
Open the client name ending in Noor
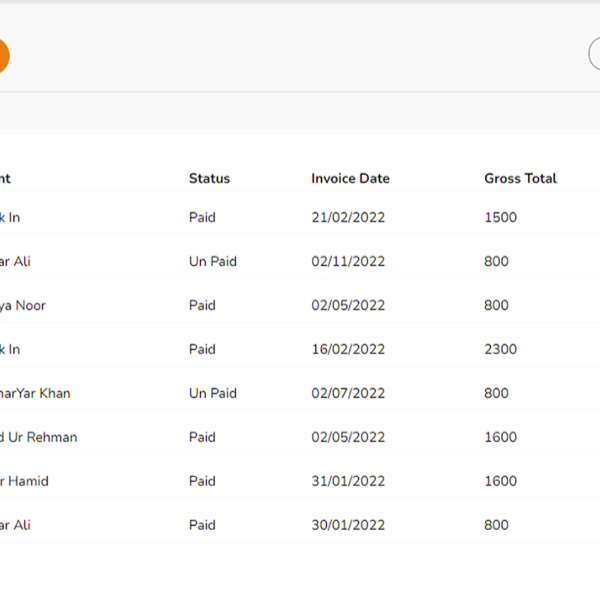(x=24, y=305)
